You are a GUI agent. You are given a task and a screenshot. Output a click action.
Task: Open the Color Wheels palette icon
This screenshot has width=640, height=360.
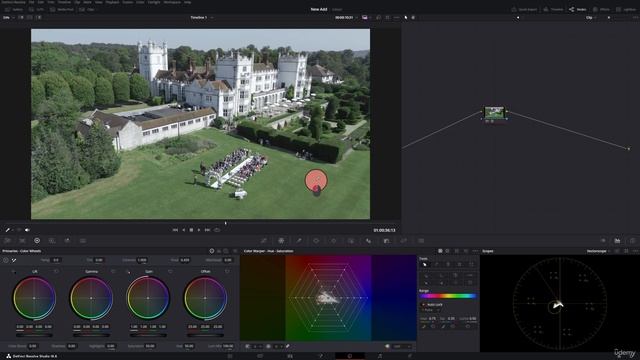pyautogui.click(x=37, y=241)
